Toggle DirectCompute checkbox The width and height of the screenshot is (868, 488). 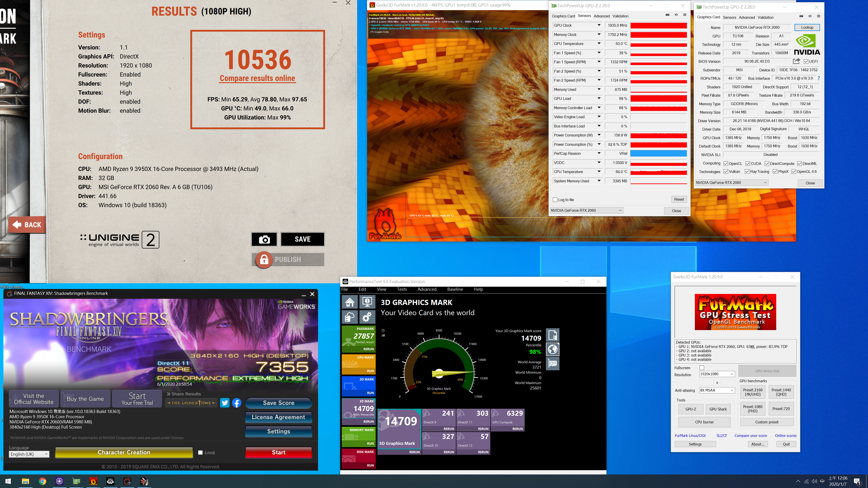[x=767, y=164]
